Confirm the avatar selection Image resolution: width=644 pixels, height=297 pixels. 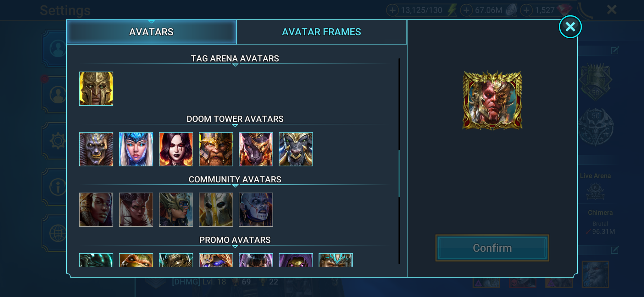click(492, 248)
